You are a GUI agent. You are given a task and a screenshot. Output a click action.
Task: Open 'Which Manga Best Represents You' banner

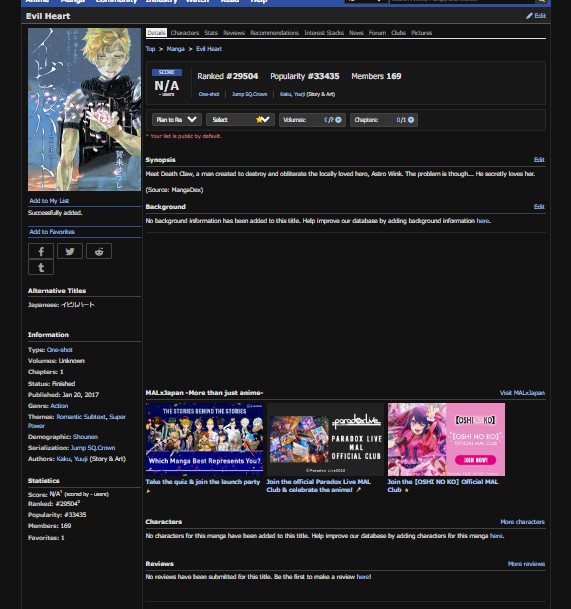coord(204,439)
